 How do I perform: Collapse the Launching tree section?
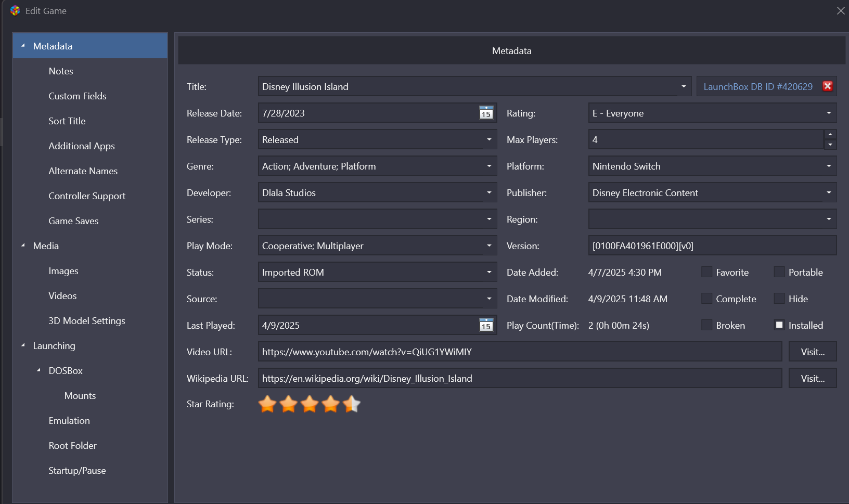pyautogui.click(x=23, y=345)
